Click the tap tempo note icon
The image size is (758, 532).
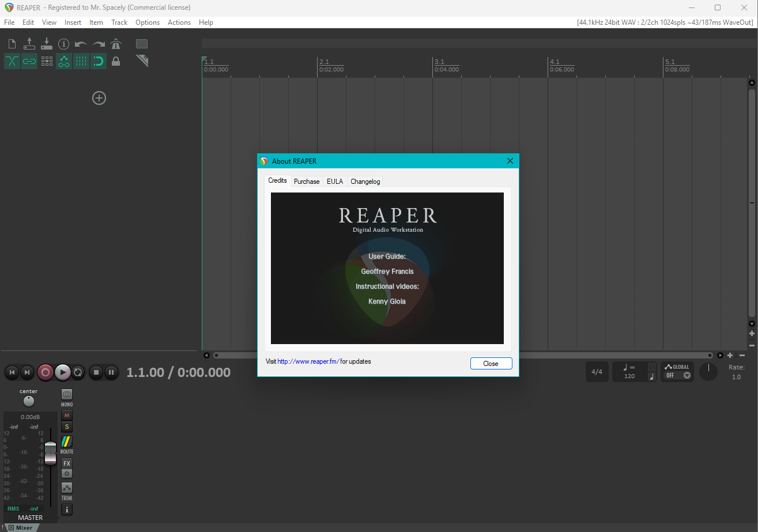[x=652, y=376]
